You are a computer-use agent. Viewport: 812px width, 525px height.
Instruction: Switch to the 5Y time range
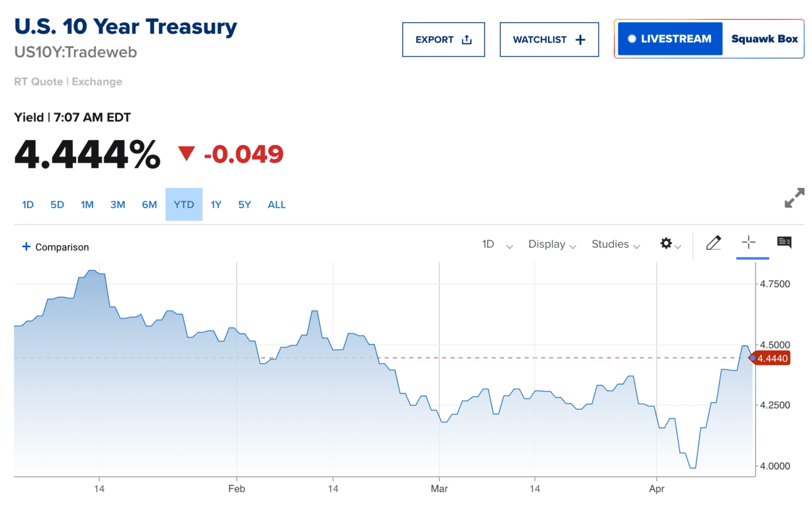pos(244,204)
